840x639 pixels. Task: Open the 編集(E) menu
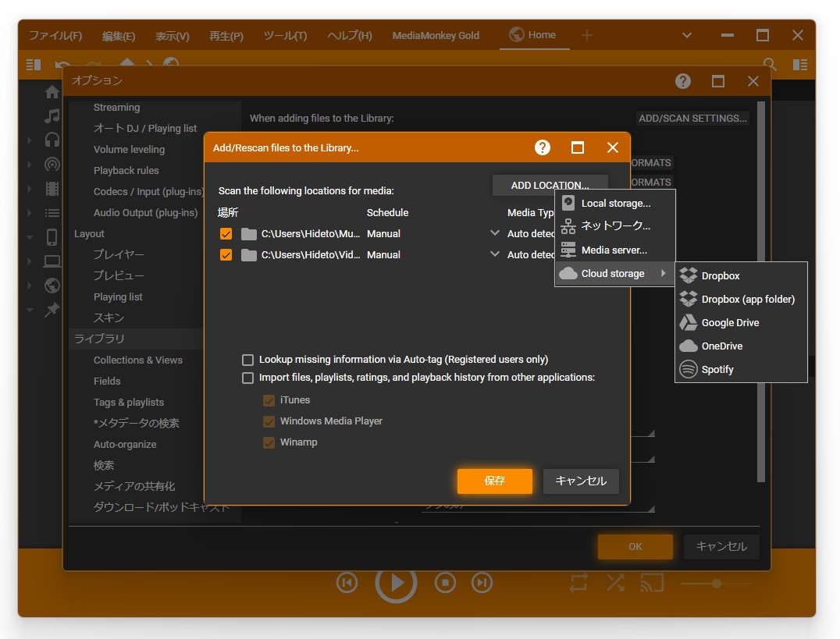pyautogui.click(x=119, y=36)
